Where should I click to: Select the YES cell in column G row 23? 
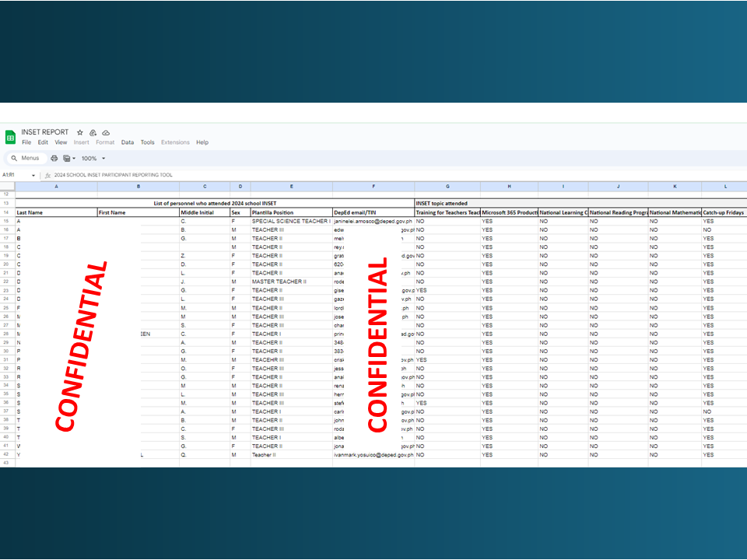[447, 290]
